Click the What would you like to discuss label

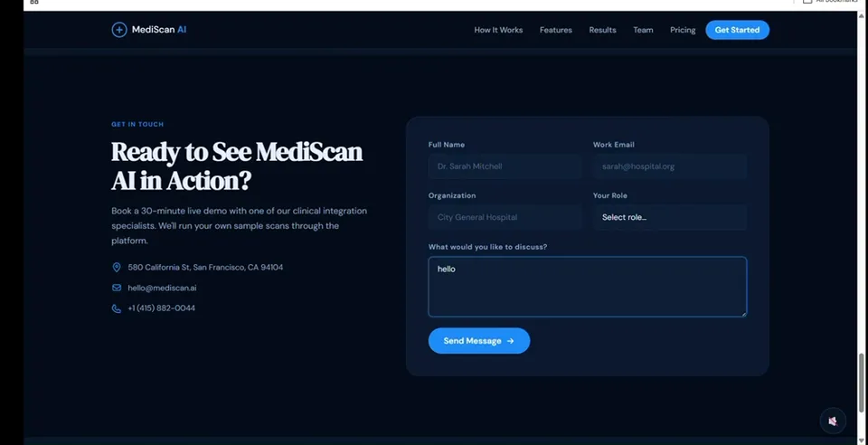click(487, 247)
